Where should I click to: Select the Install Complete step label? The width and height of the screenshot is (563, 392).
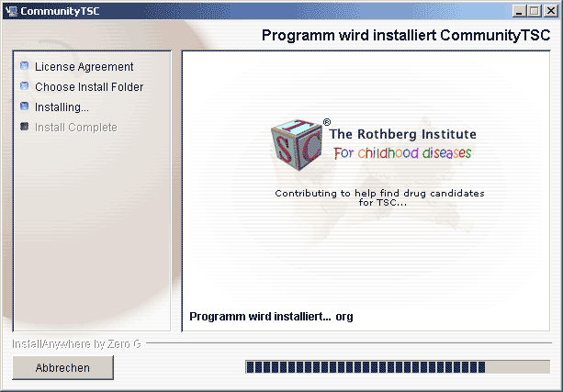click(x=75, y=127)
